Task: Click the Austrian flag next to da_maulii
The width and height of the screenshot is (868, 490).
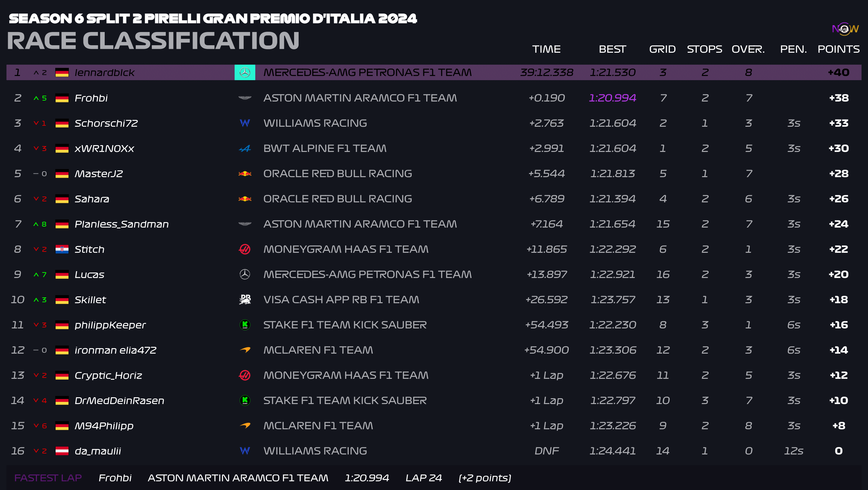Action: pyautogui.click(x=62, y=451)
